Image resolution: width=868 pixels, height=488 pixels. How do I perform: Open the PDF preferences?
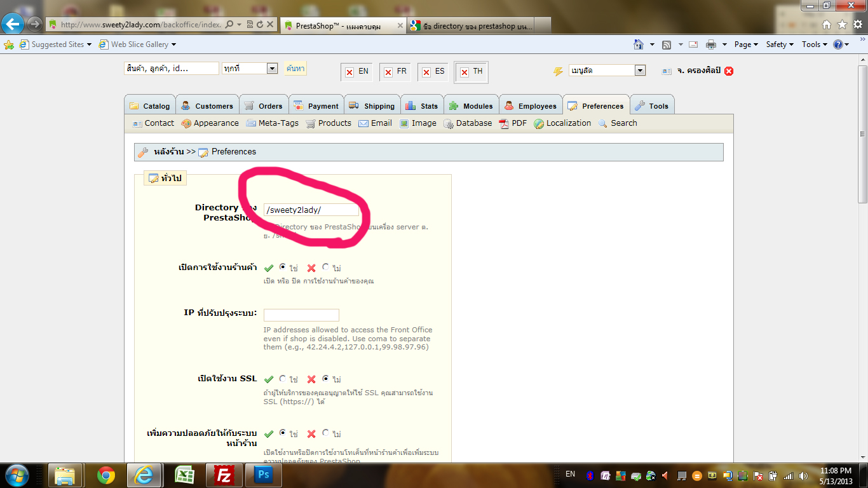[513, 123]
